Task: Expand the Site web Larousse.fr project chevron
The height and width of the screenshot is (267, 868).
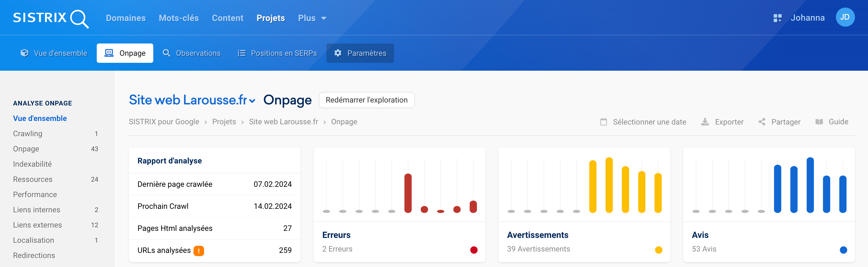Action: 252,101
